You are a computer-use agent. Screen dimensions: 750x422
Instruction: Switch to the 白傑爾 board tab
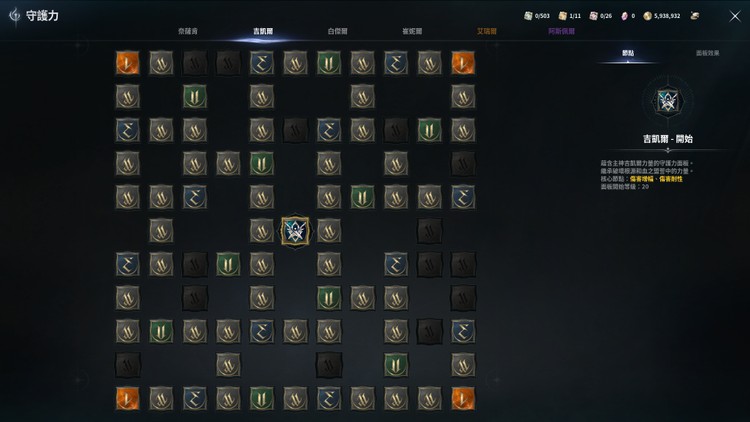click(x=337, y=31)
